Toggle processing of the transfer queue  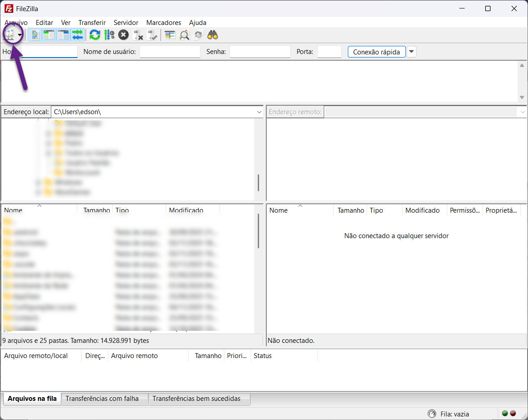109,35
